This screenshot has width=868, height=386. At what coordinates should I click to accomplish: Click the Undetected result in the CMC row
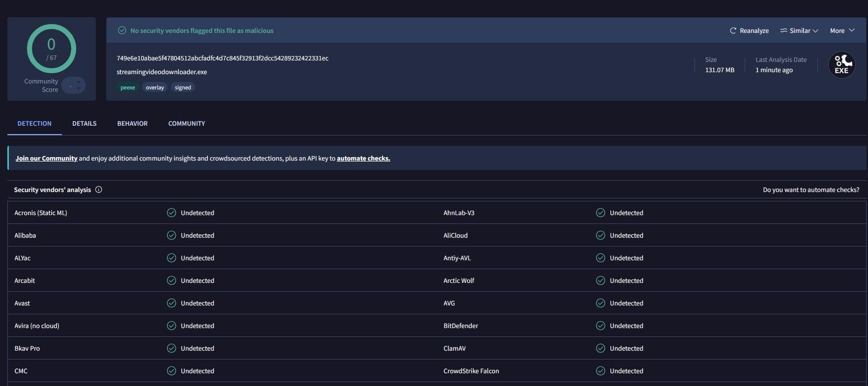click(198, 371)
